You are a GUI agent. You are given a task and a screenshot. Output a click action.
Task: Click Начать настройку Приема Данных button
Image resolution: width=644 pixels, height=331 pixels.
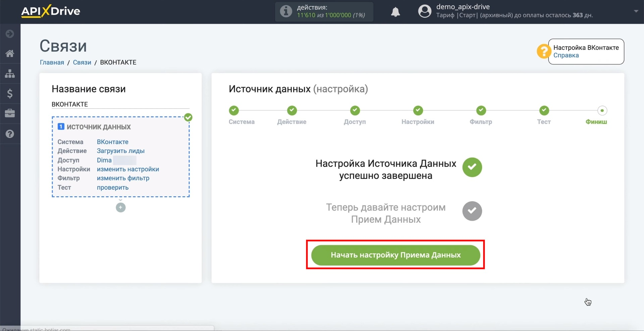pyautogui.click(x=395, y=255)
